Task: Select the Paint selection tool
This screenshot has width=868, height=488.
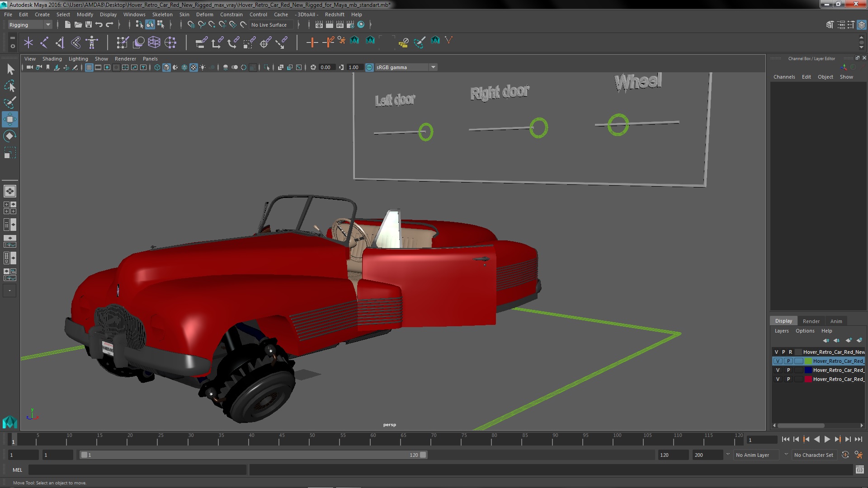Action: 9,103
